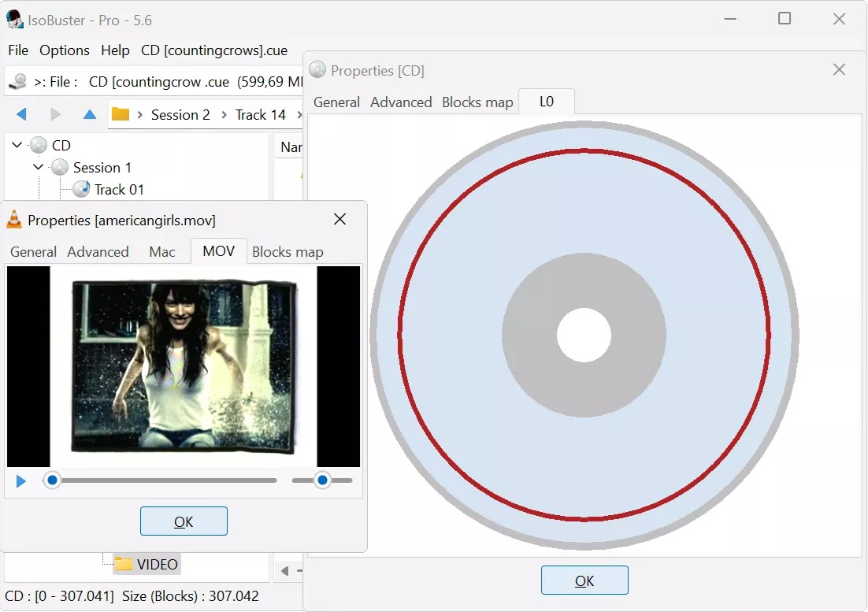Collapse the Session 1 tree node
This screenshot has height=612, width=868.
(x=37, y=167)
